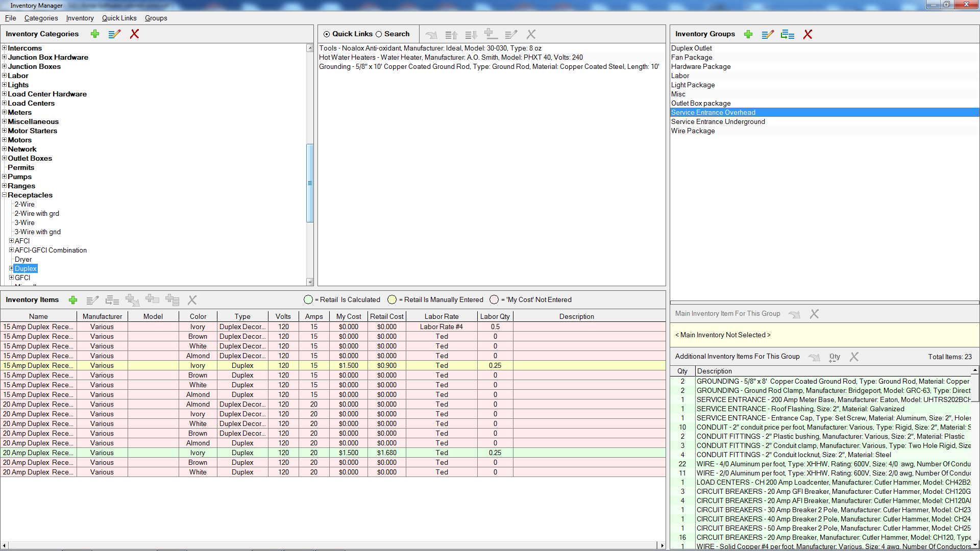Collapse the Receptacles category node
Image resolution: width=980 pixels, height=551 pixels.
point(4,195)
